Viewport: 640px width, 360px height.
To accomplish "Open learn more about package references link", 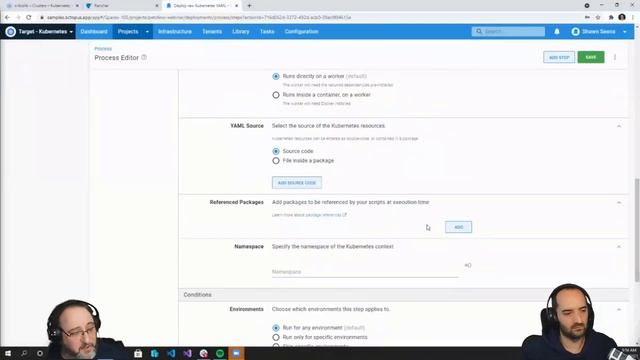I will point(309,215).
